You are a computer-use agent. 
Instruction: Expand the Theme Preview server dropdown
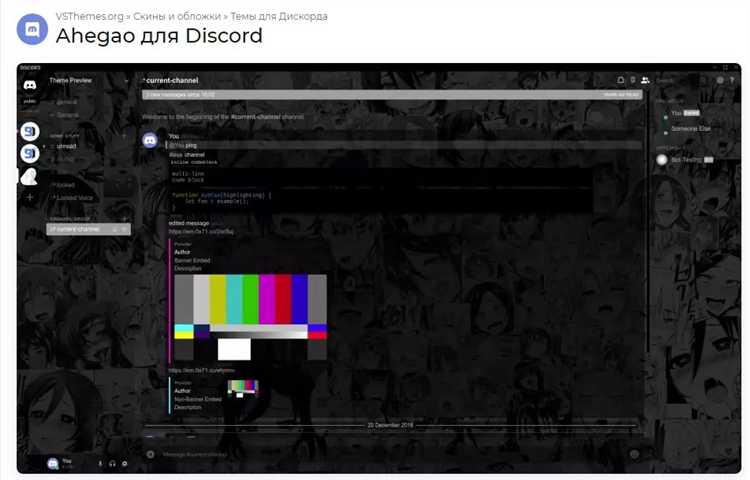(x=126, y=80)
